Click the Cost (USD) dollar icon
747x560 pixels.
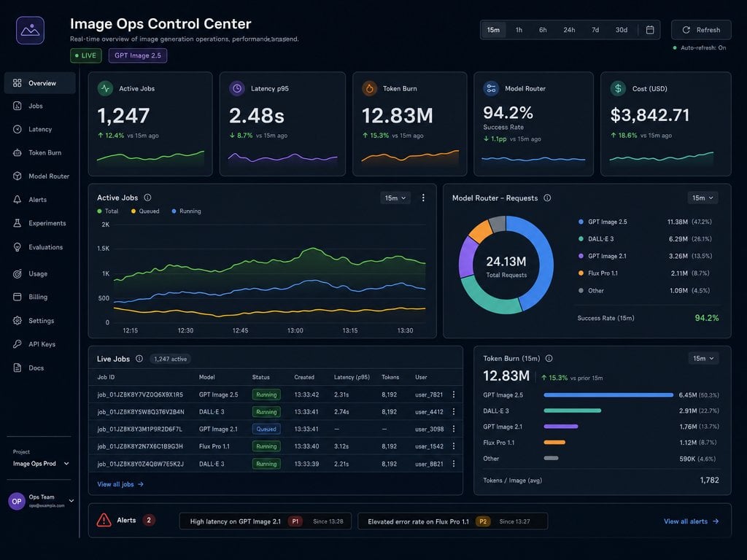coord(618,88)
